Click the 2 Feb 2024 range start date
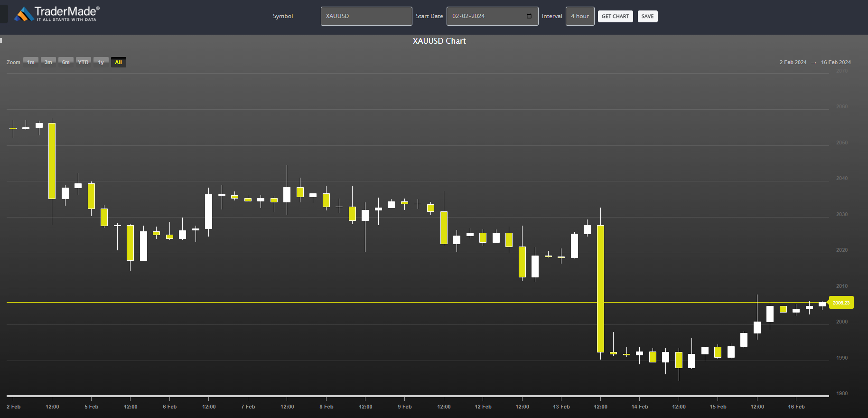868x418 pixels. [793, 62]
